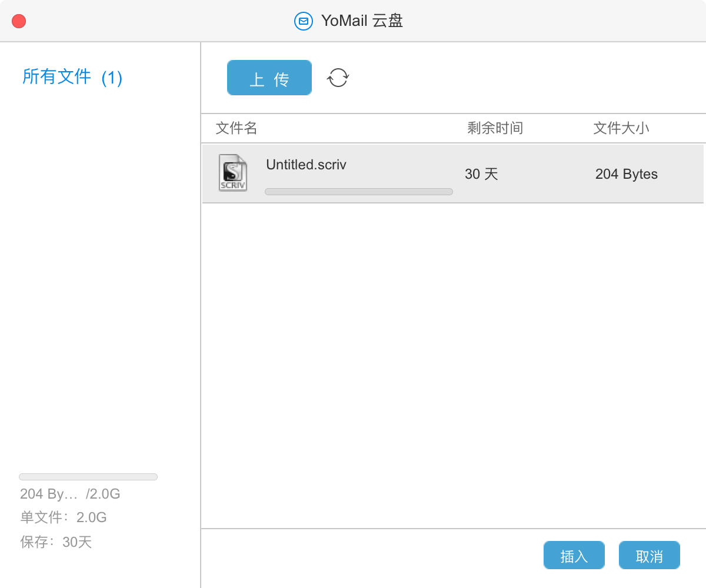The width and height of the screenshot is (706, 588).
Task: Click the 文件大小 column header
Action: click(x=621, y=128)
